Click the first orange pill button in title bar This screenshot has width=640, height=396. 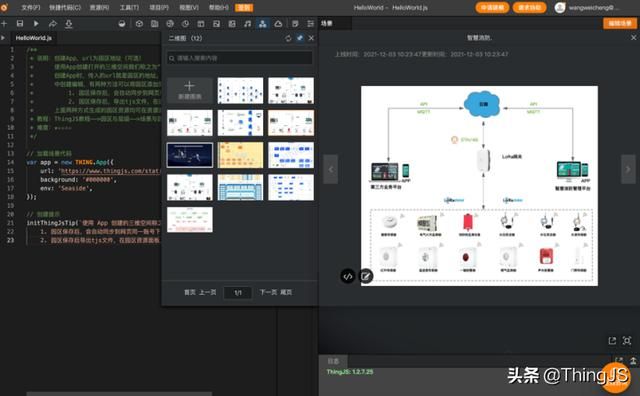[492, 7]
